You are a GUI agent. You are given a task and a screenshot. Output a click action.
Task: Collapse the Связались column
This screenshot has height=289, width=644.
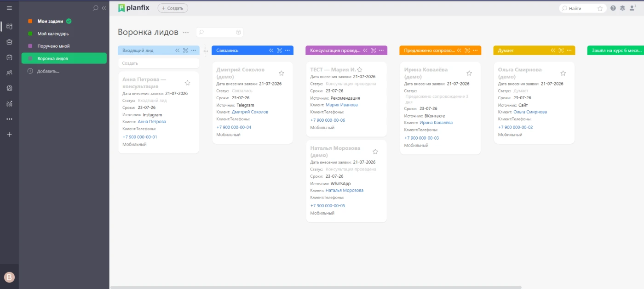[271, 50]
